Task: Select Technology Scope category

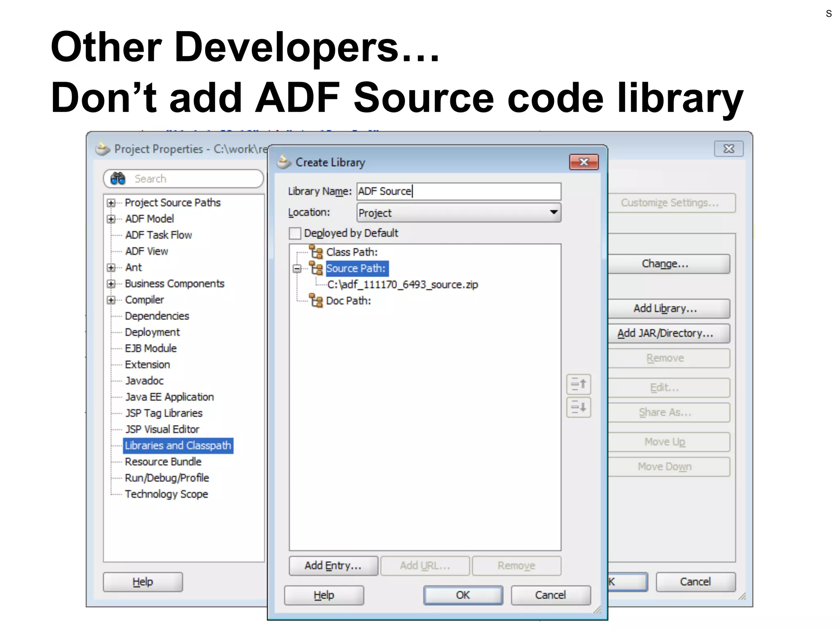Action: (x=167, y=494)
